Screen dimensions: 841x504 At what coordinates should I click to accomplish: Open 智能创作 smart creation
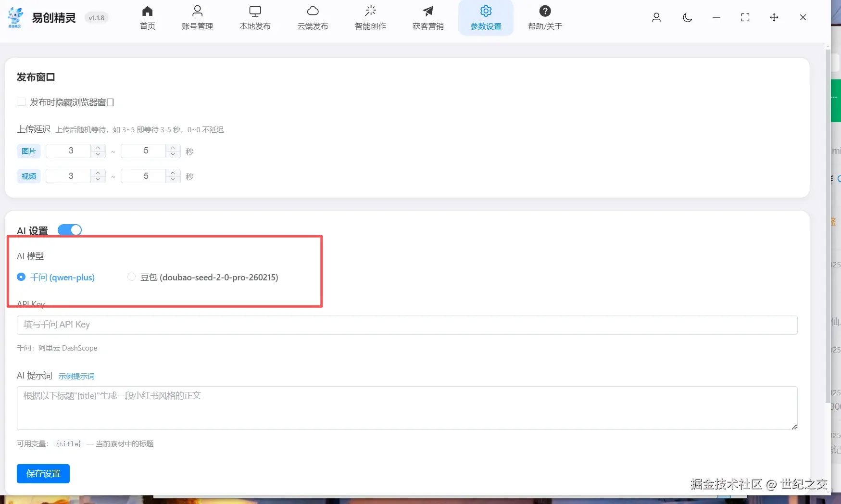(370, 18)
